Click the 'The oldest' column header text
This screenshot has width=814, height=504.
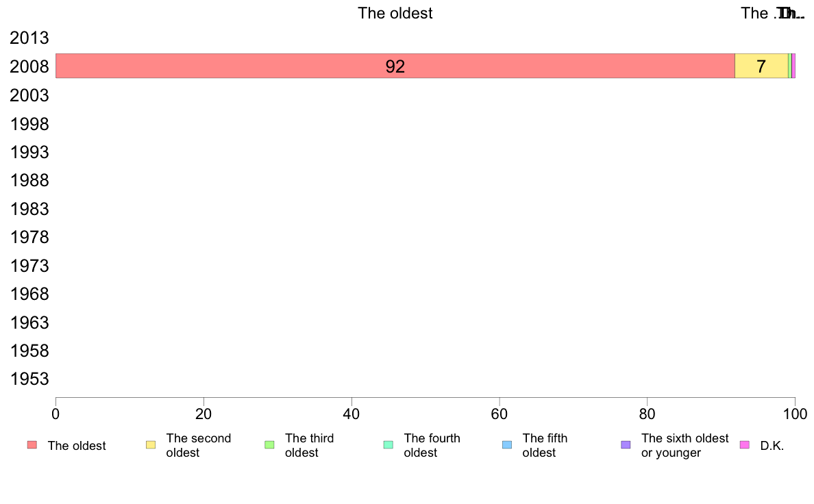point(395,13)
